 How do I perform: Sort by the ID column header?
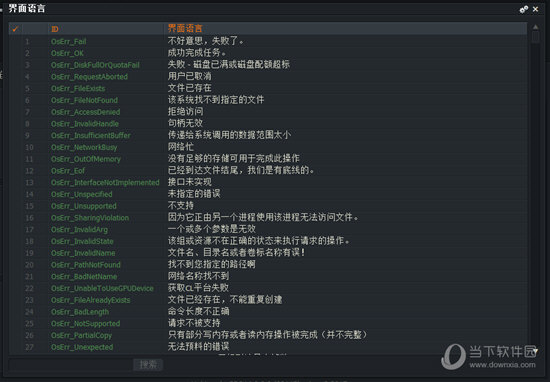coord(55,29)
